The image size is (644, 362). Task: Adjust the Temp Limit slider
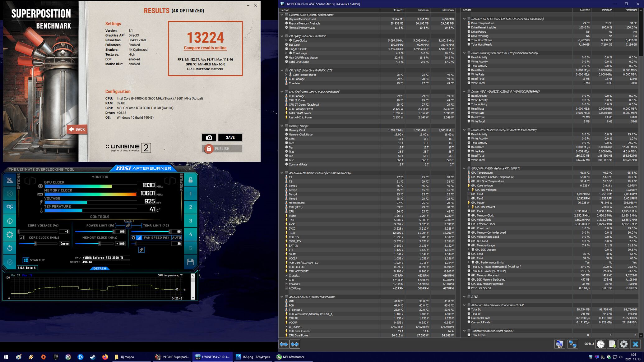[151, 231]
